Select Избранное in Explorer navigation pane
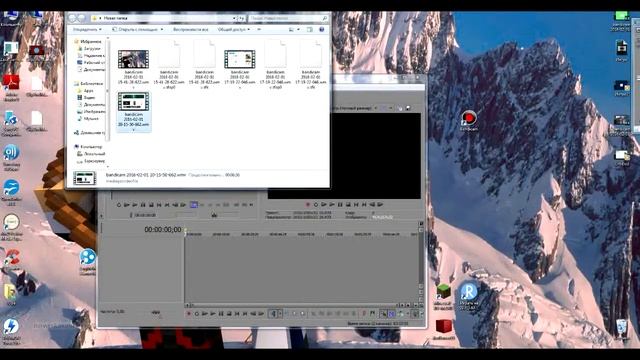Screen dimensions: 640x360 click(87, 41)
